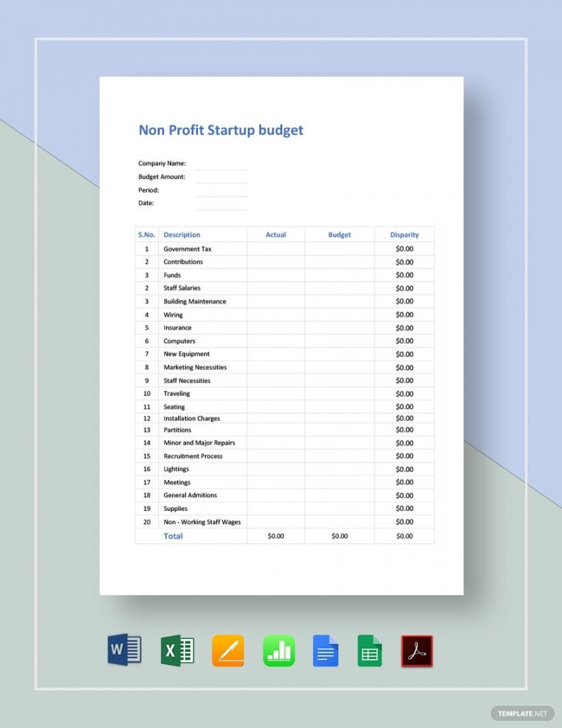The width and height of the screenshot is (562, 728).
Task: Select the Government Tax row description
Action: (x=187, y=249)
